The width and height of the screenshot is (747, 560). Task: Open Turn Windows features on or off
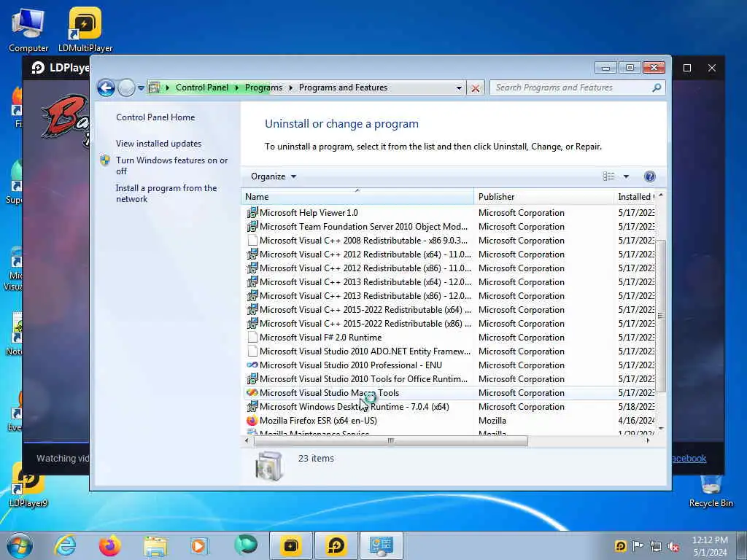(171, 166)
